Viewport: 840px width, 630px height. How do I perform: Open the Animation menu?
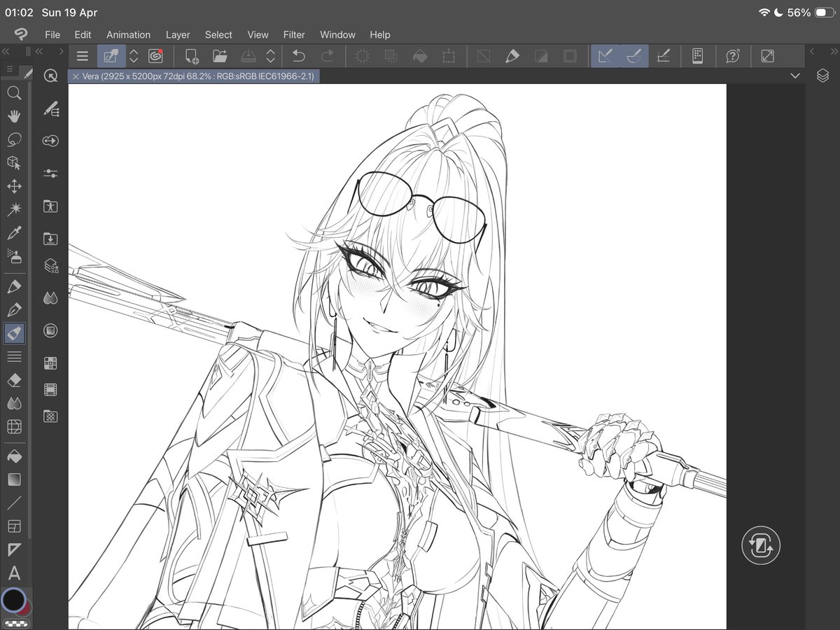[x=128, y=34]
